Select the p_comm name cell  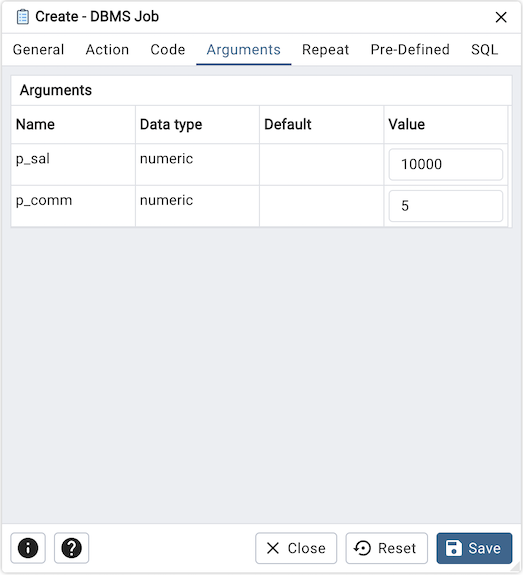[x=73, y=206]
